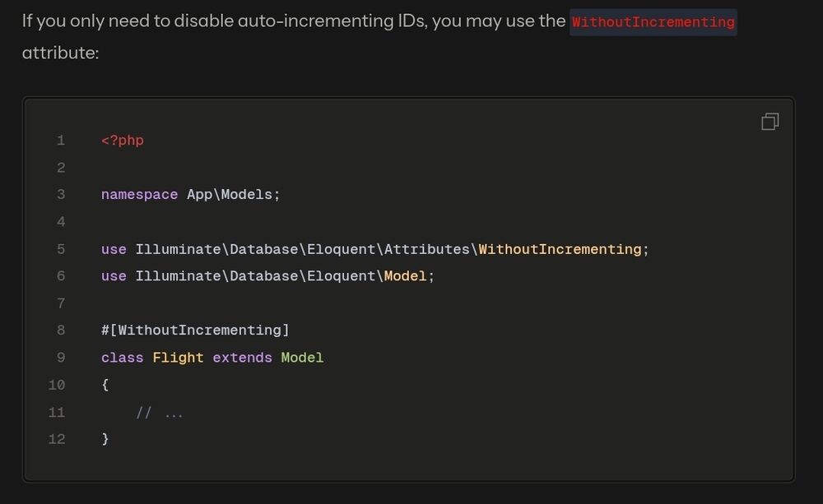
Task: Click the <?php opening tag
Action: [x=122, y=141]
